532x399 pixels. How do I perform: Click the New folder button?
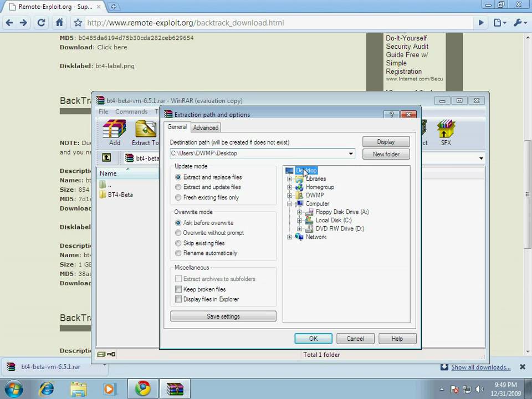(386, 154)
